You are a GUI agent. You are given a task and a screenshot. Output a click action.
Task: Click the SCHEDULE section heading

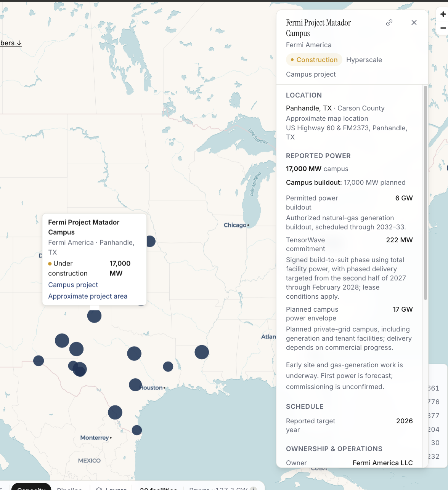305,407
